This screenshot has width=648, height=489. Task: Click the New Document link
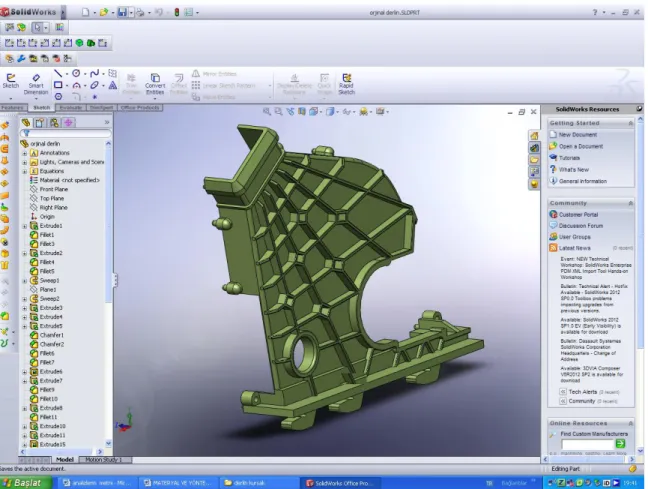(x=578, y=135)
